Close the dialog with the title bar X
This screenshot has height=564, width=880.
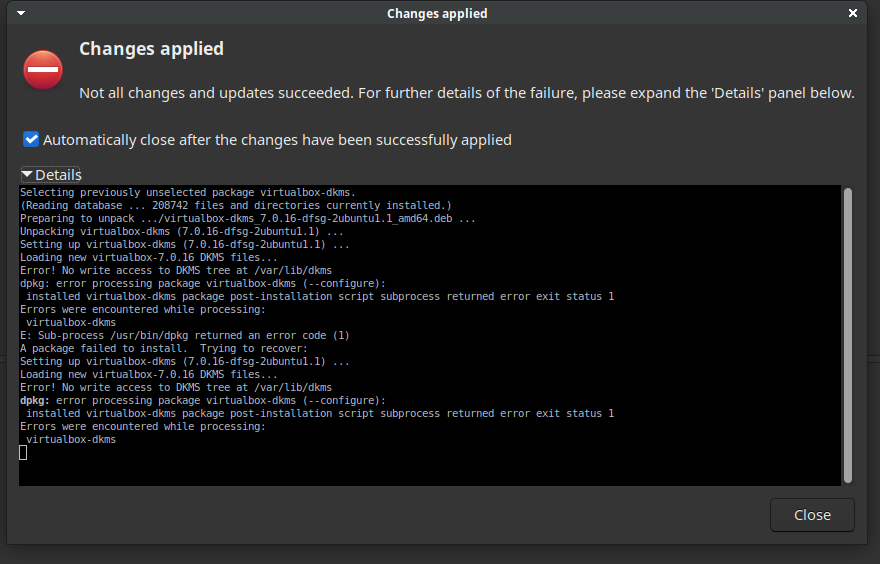point(852,13)
